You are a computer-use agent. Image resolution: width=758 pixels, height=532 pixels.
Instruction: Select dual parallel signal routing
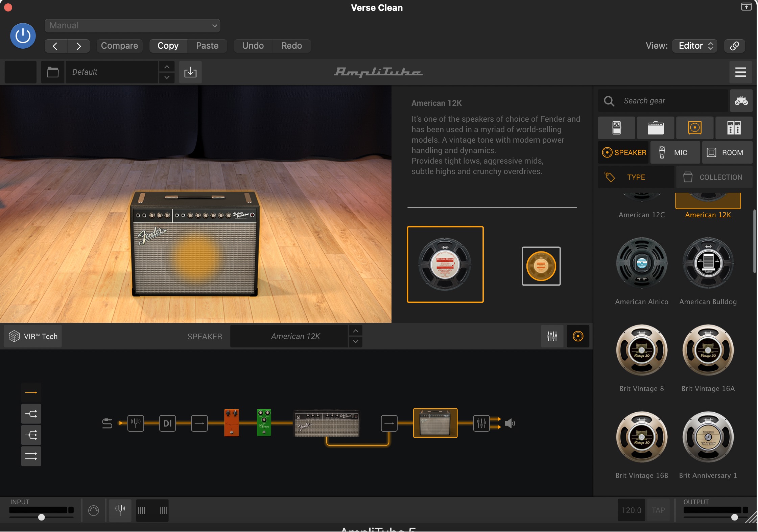[x=31, y=456]
